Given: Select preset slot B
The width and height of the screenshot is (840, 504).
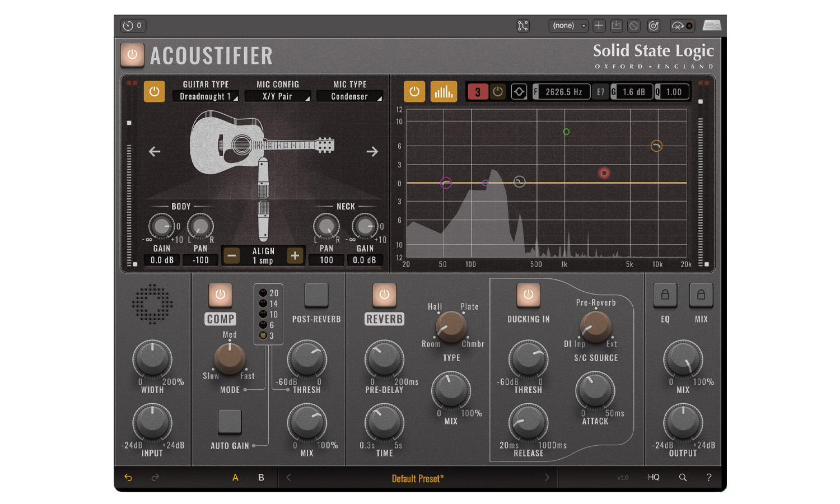Looking at the screenshot, I should (x=261, y=478).
